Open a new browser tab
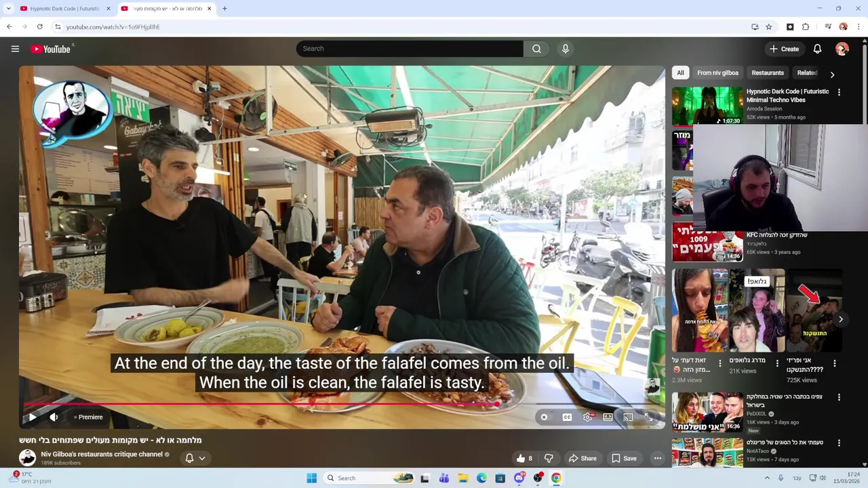The width and height of the screenshot is (868, 488). pos(224,9)
